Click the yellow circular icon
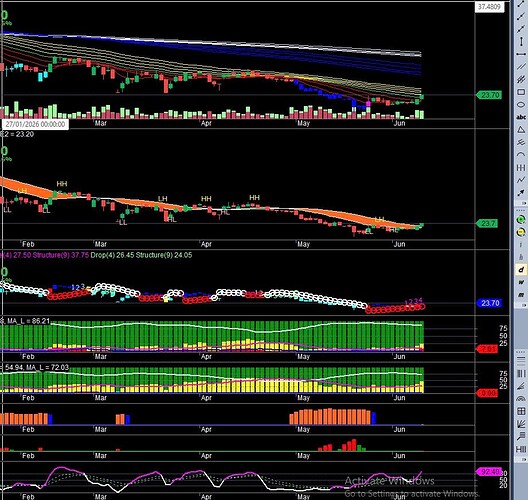This screenshot has width=528, height=500. (521, 232)
